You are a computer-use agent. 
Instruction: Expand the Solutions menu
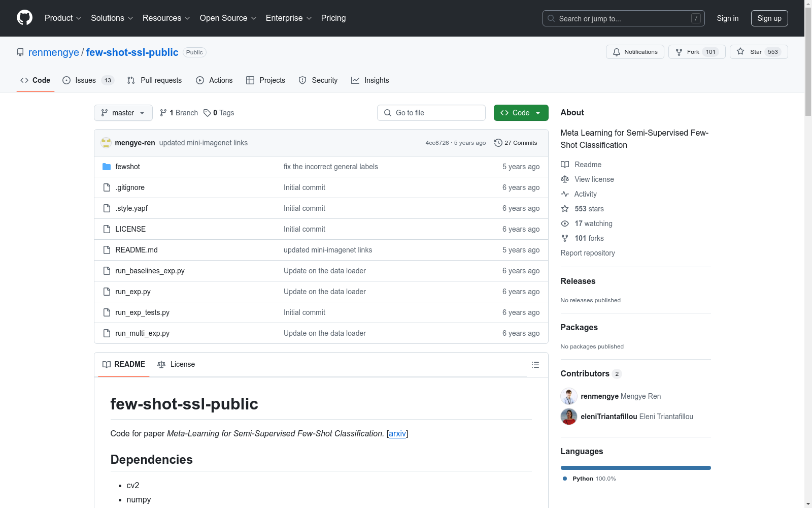point(112,18)
